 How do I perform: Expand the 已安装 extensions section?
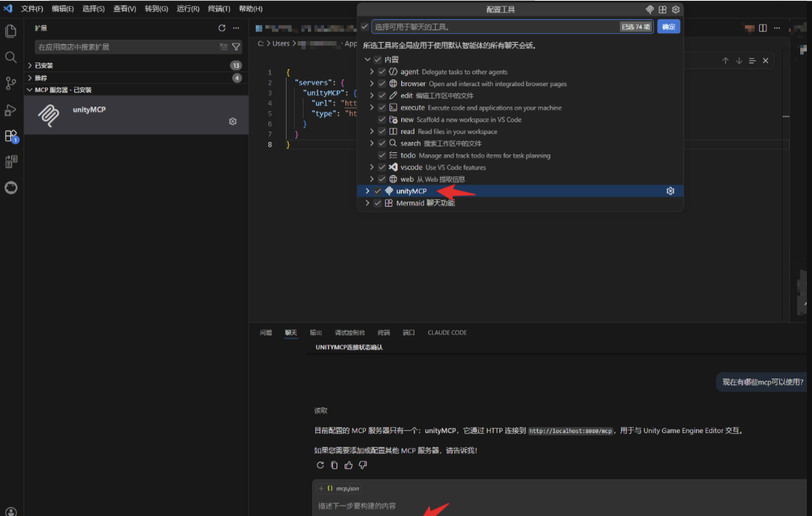30,65
